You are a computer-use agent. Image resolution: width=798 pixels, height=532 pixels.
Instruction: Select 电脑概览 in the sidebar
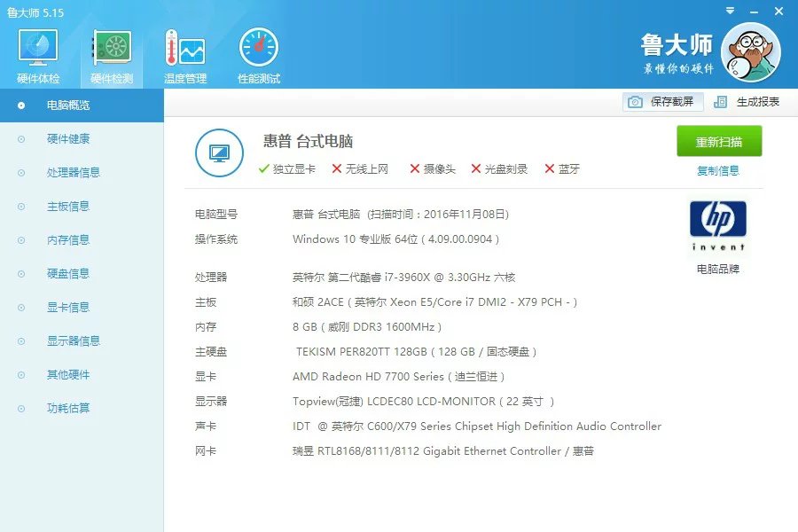pos(82,106)
